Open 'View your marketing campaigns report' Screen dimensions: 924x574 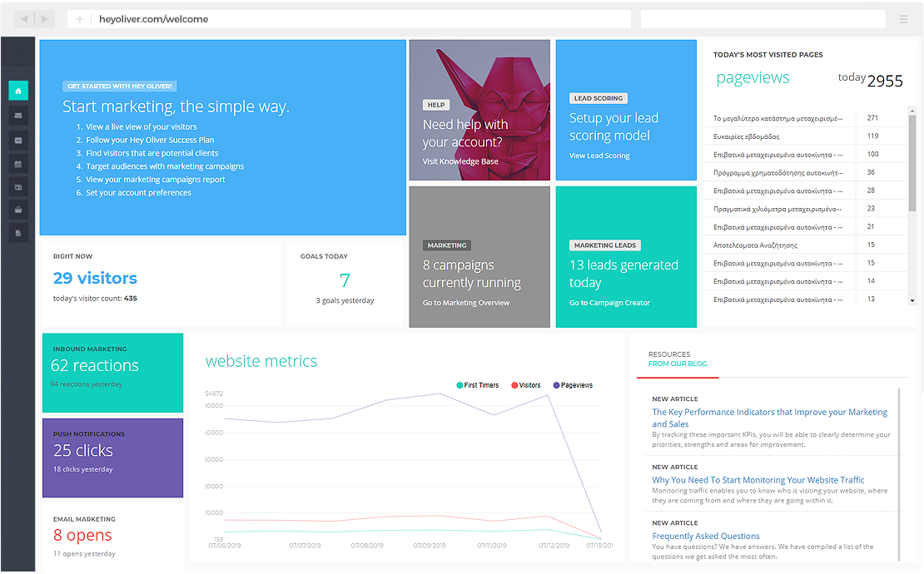(x=155, y=180)
